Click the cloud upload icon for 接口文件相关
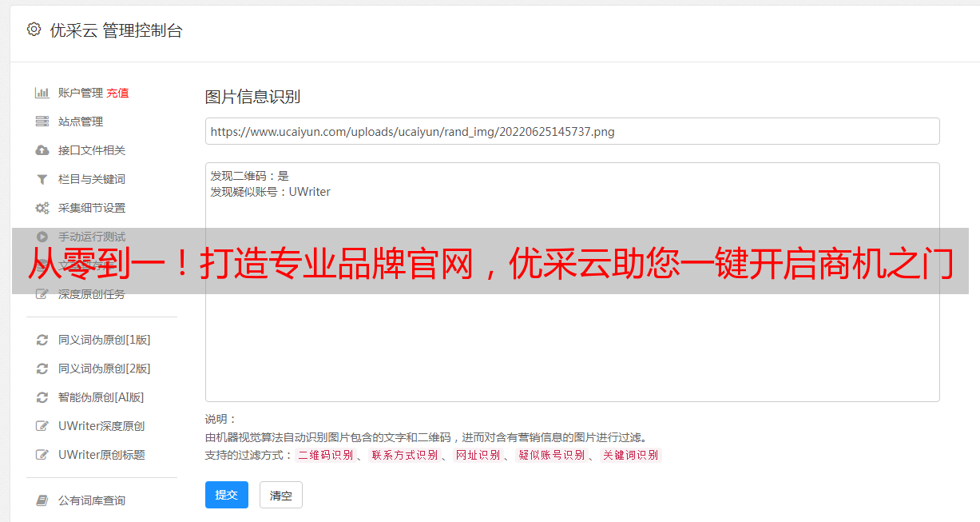Viewport: 980px width, 522px height. pos(42,150)
